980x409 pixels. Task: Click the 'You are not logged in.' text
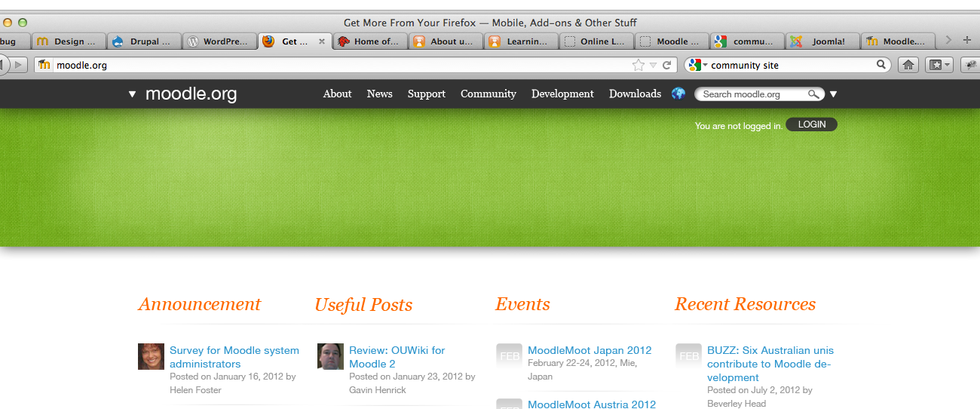pyautogui.click(x=739, y=126)
